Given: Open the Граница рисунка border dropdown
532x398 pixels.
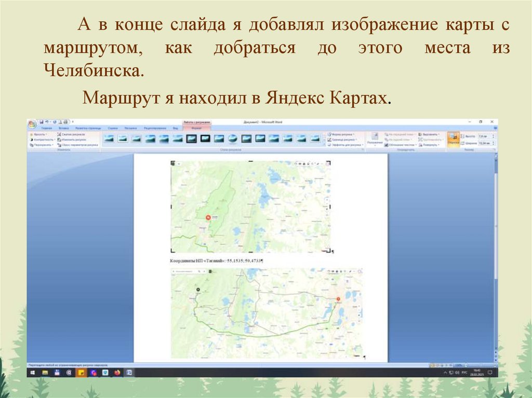Looking at the screenshot, I should (x=343, y=140).
